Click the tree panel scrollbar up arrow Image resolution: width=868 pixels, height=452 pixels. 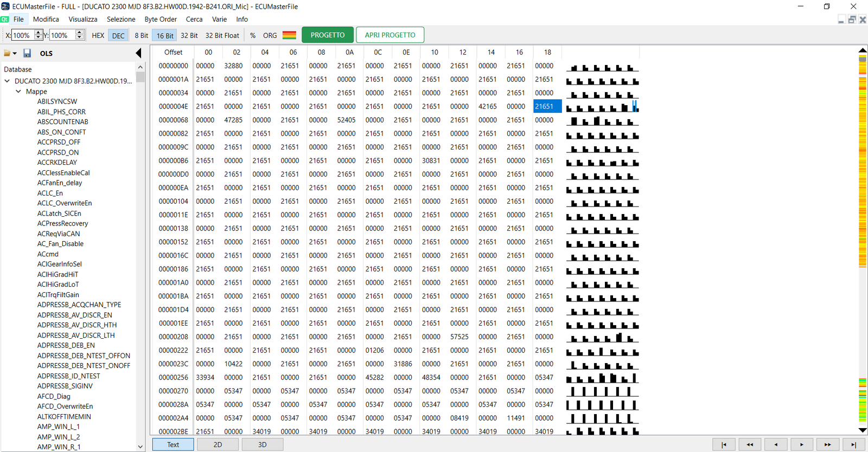(141, 67)
